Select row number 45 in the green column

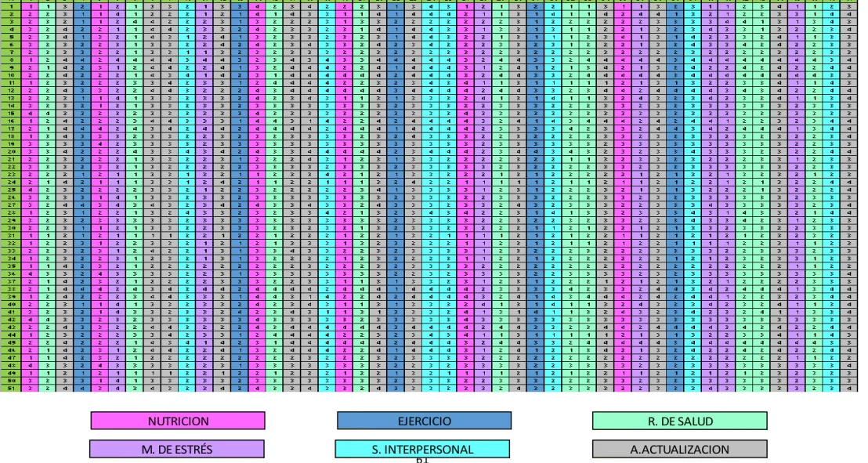coord(12,343)
